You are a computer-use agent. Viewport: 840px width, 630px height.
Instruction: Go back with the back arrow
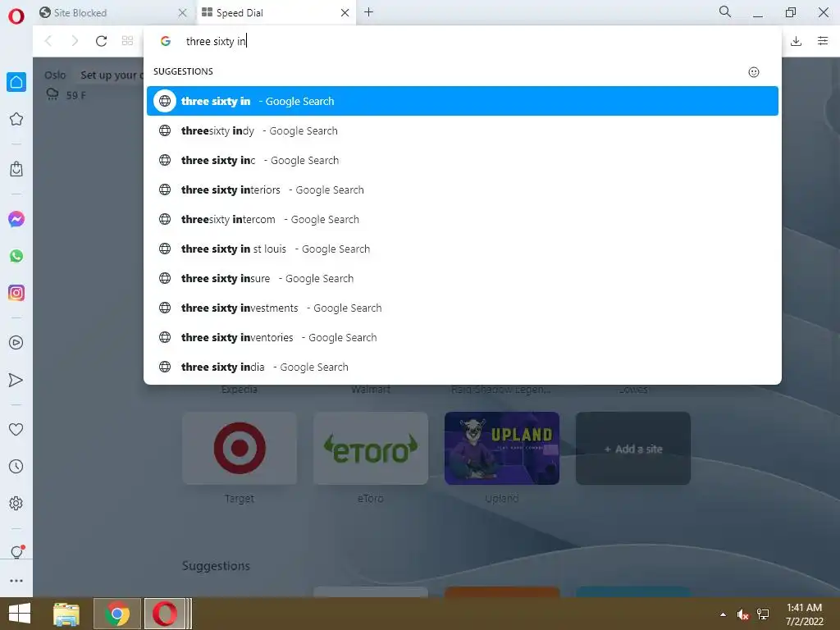pyautogui.click(x=48, y=41)
